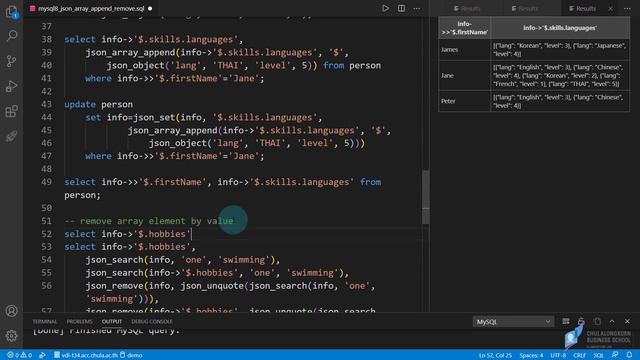This screenshot has height=360, width=640.
Task: Select the first Results tab
Action: click(x=467, y=8)
